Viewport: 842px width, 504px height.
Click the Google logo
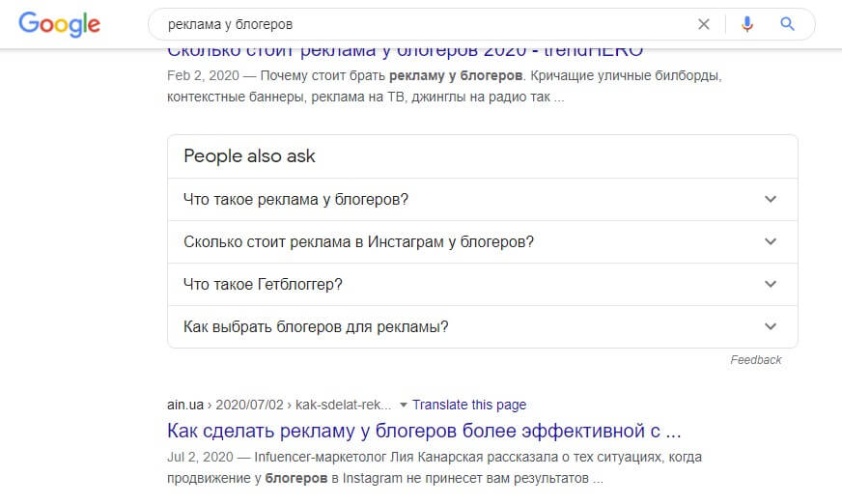59,24
